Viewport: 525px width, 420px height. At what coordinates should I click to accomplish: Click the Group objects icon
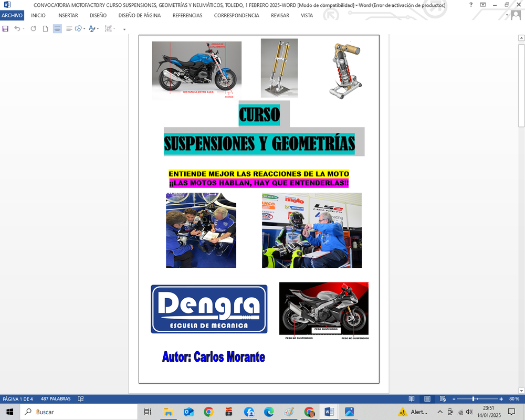click(108, 29)
